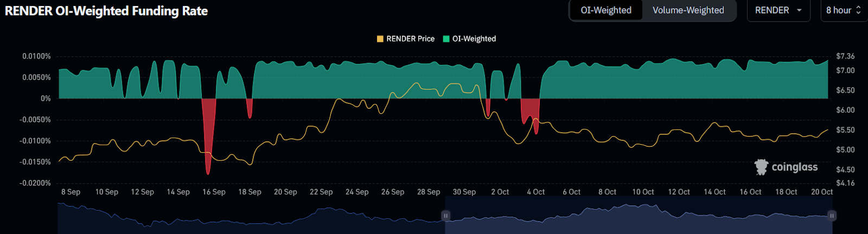Select the OI-Weighted tab
The width and height of the screenshot is (868, 234).
coord(606,10)
